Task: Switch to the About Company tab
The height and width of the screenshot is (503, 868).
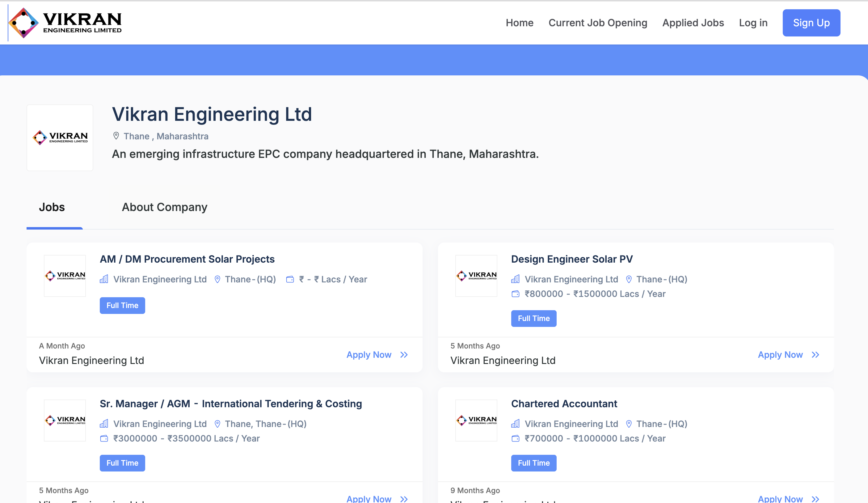Action: pos(164,207)
